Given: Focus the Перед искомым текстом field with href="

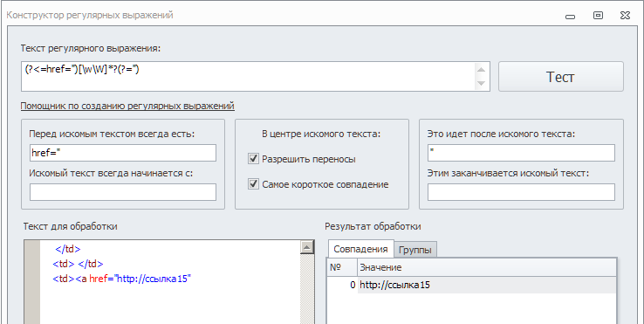Looking at the screenshot, I should 123,153.
